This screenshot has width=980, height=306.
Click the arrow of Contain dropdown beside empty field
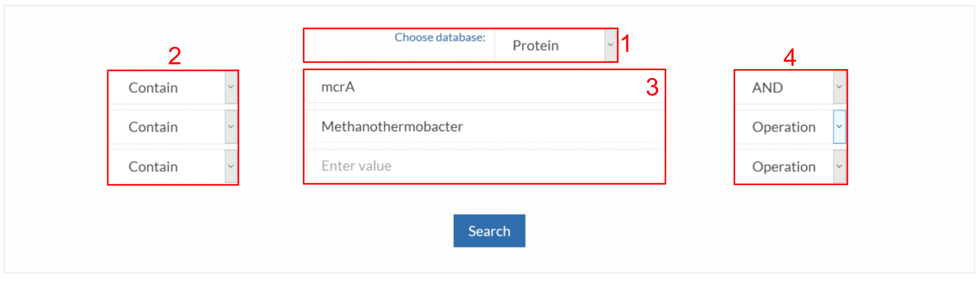click(231, 166)
